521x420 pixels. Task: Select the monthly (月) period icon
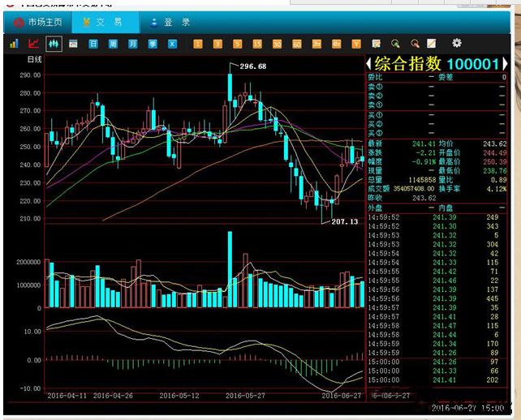[x=133, y=44]
